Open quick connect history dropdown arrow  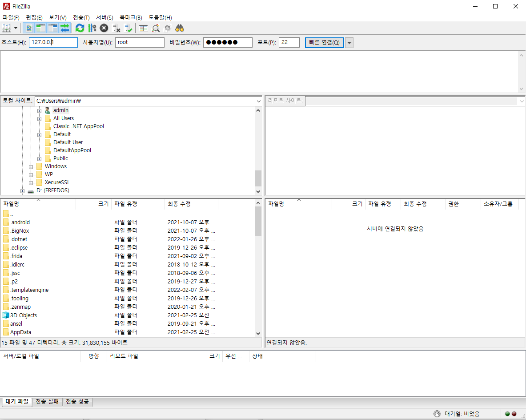(x=349, y=43)
